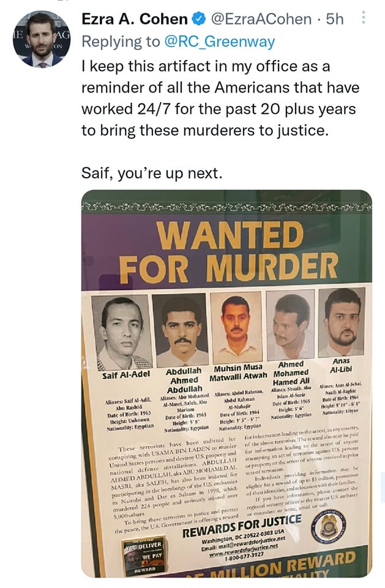Click the blue verified badge next to the name
This screenshot has width=385, height=588.
pos(199,20)
